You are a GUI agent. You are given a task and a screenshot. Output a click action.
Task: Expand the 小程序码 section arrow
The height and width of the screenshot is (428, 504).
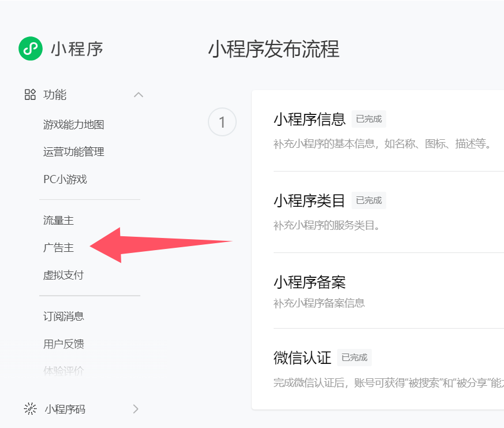136,409
